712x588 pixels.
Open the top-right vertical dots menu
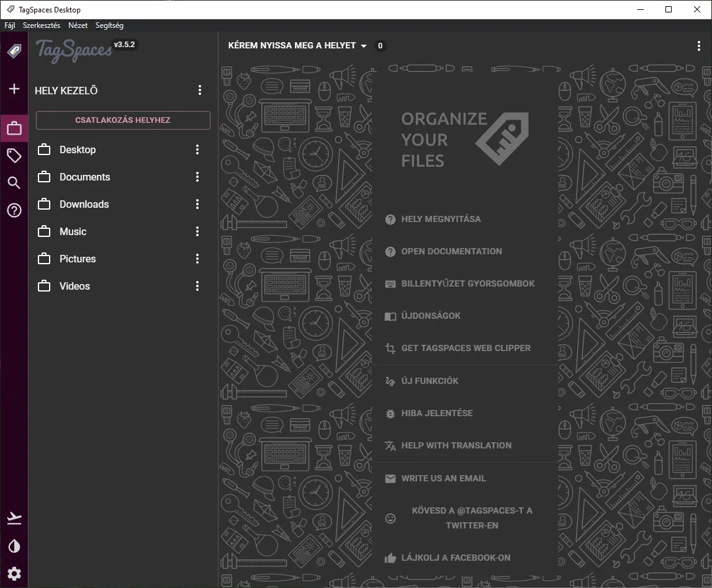[698, 45]
